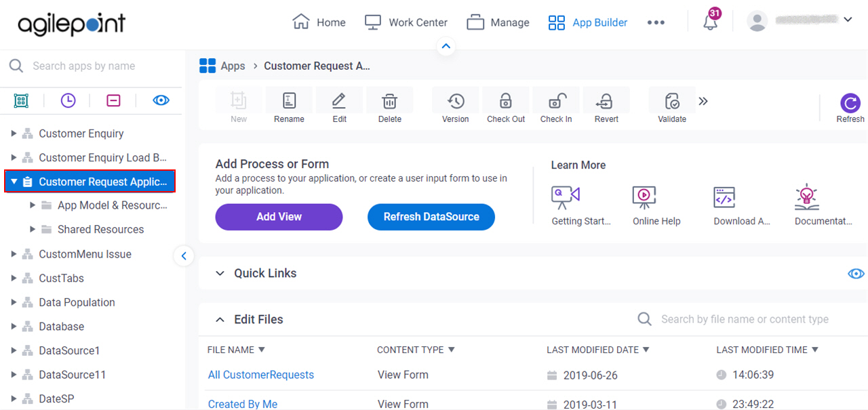The width and height of the screenshot is (868, 410).
Task: Click the Edit pencil icon
Action: pos(339,101)
